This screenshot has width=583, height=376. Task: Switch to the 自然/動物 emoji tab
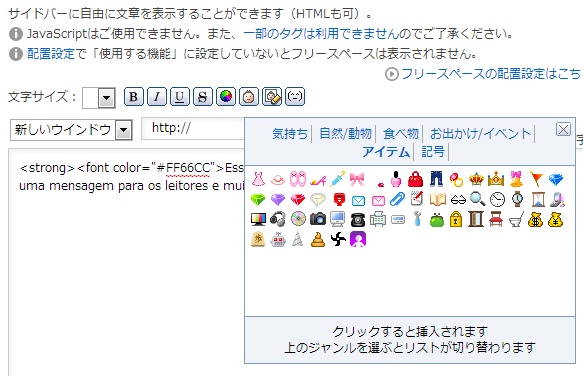point(345,134)
